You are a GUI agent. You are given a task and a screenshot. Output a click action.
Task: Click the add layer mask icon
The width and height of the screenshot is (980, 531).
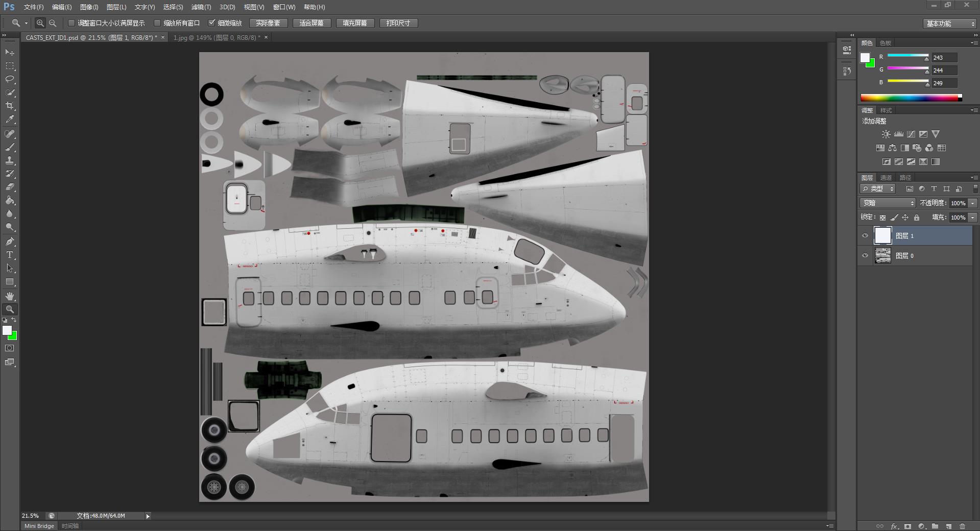pos(907,526)
